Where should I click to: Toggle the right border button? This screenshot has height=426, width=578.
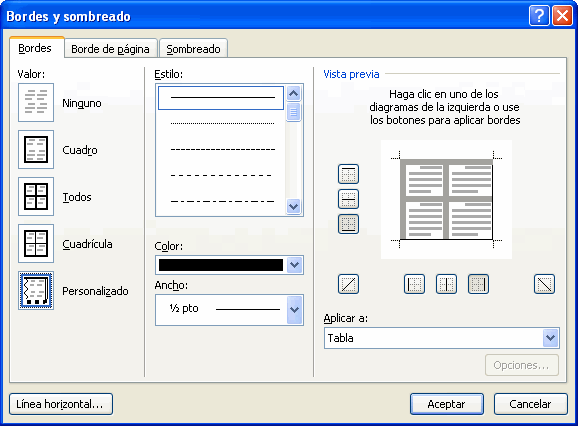tap(478, 284)
